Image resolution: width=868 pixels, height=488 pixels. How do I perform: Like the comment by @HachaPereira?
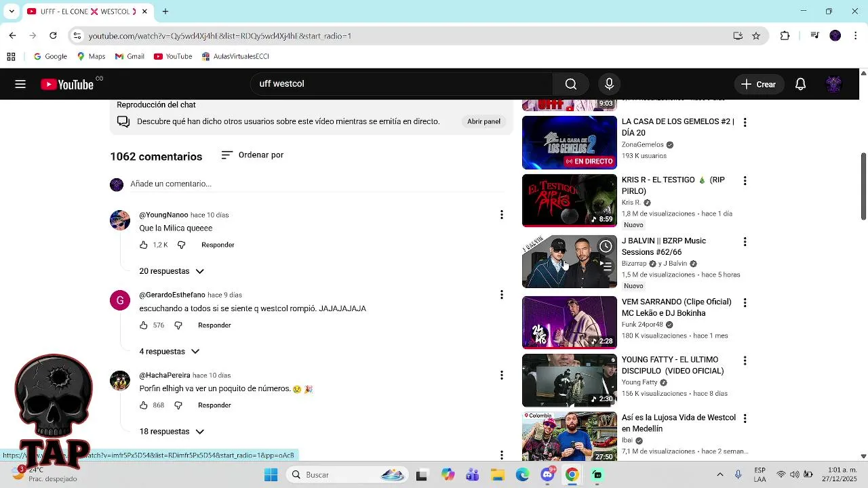(x=144, y=405)
